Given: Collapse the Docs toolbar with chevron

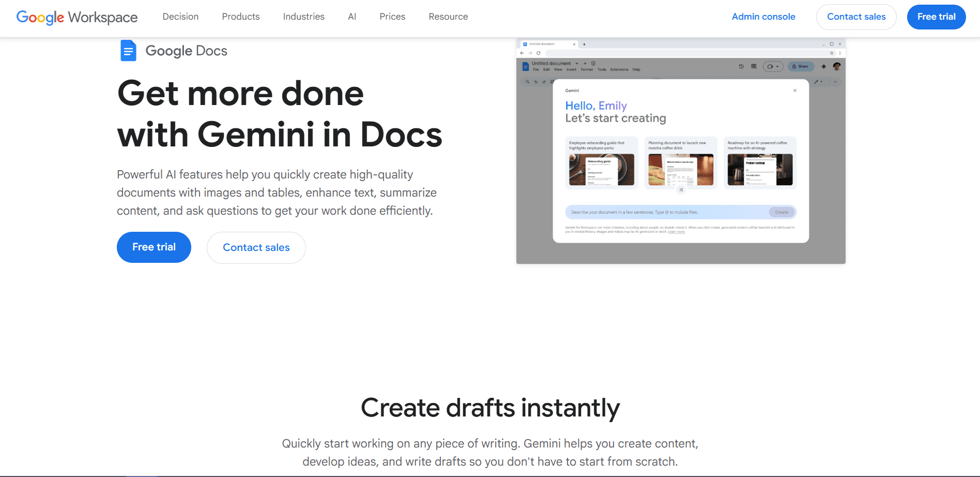Looking at the screenshot, I should [x=835, y=82].
